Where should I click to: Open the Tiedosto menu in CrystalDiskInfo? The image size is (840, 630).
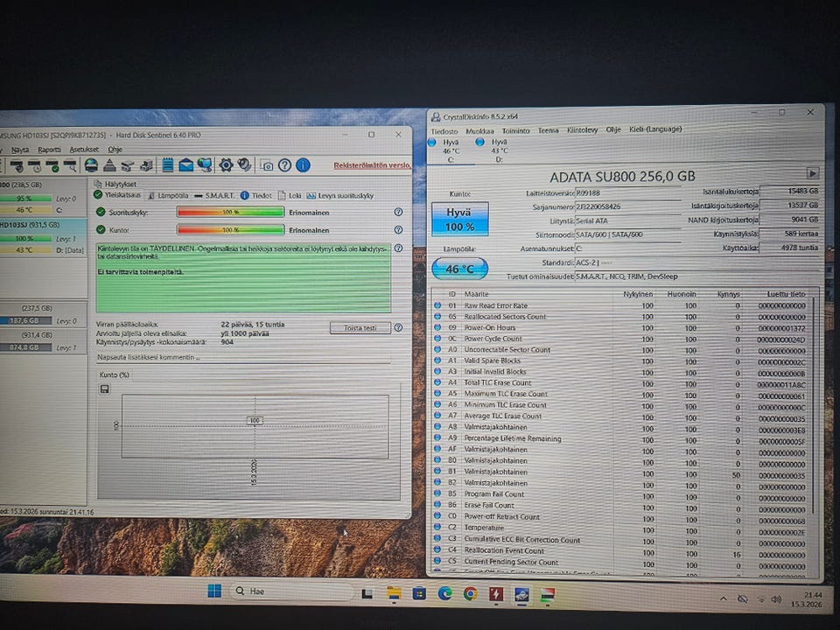pyautogui.click(x=444, y=130)
